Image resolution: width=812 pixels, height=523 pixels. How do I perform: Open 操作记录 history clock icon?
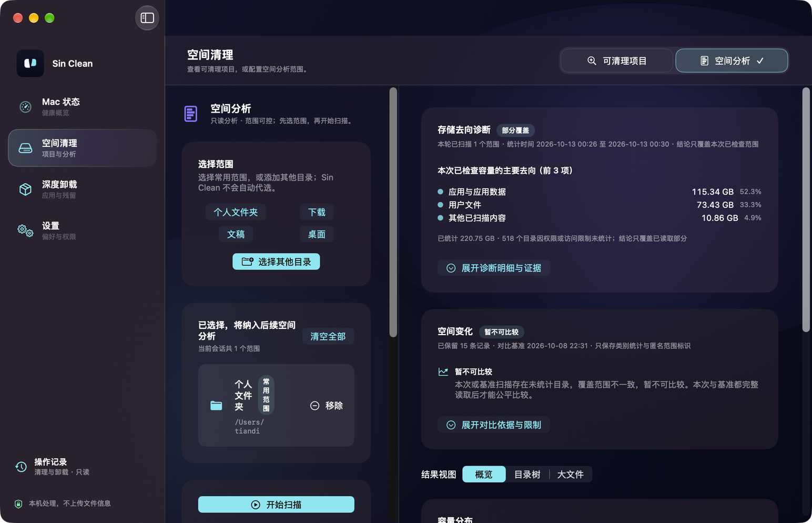[21, 467]
